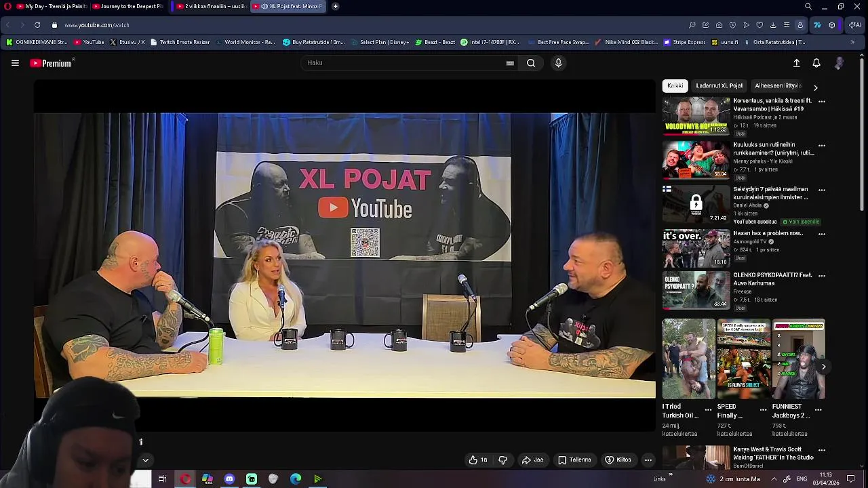The width and height of the screenshot is (868, 488).
Task: Open Microsoft Edge from taskbar
Action: click(296, 479)
